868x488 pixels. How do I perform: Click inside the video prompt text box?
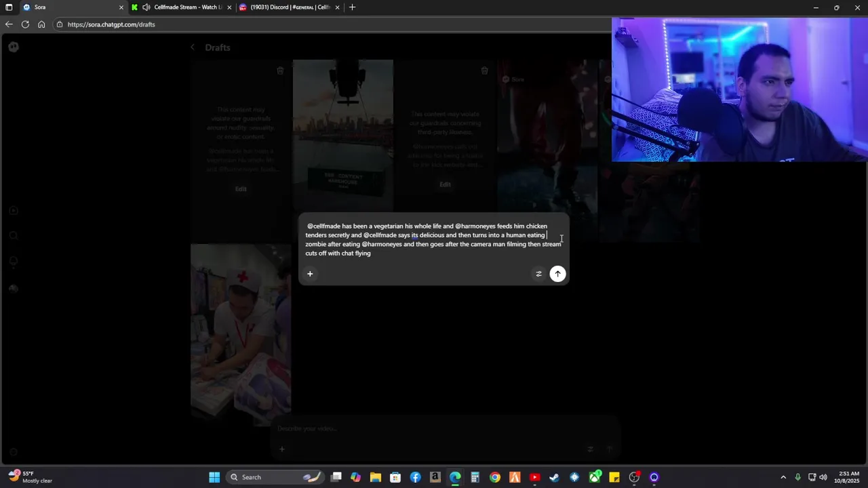[x=433, y=239]
